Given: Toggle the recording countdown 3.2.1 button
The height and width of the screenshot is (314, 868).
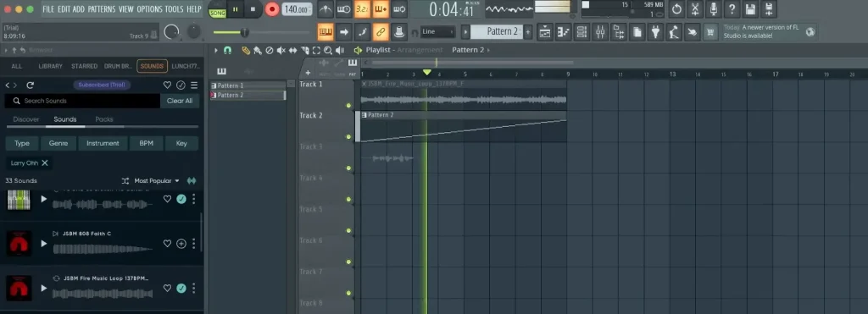Looking at the screenshot, I should coord(362,8).
